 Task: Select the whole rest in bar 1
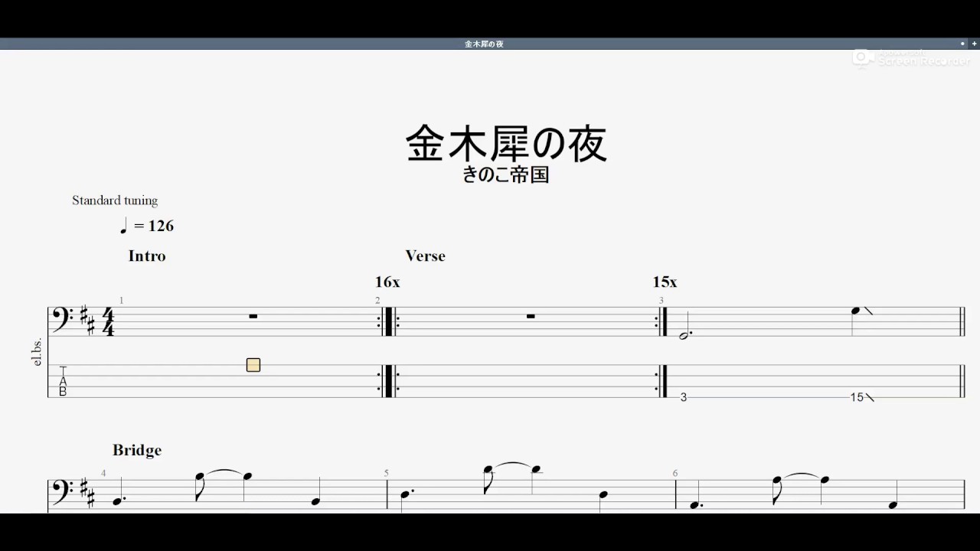[253, 315]
